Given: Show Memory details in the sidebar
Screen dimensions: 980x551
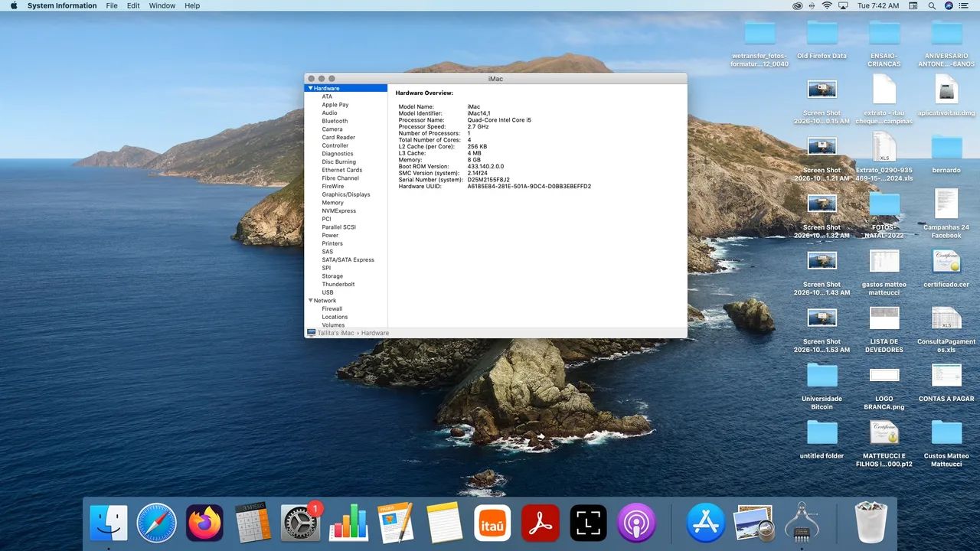Looking at the screenshot, I should [332, 203].
